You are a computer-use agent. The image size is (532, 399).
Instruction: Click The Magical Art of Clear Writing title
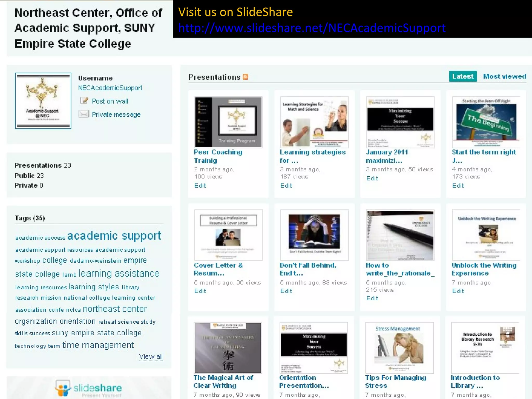[223, 382]
